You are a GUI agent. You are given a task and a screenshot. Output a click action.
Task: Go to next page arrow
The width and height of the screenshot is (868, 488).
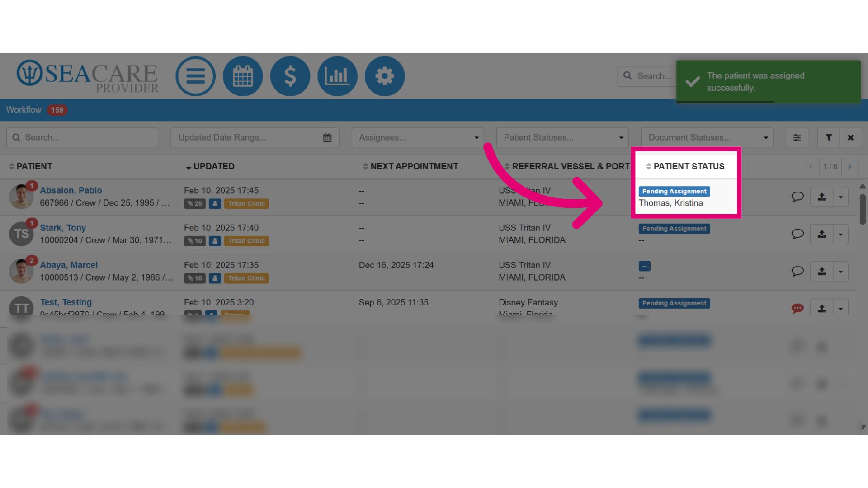[x=850, y=167]
